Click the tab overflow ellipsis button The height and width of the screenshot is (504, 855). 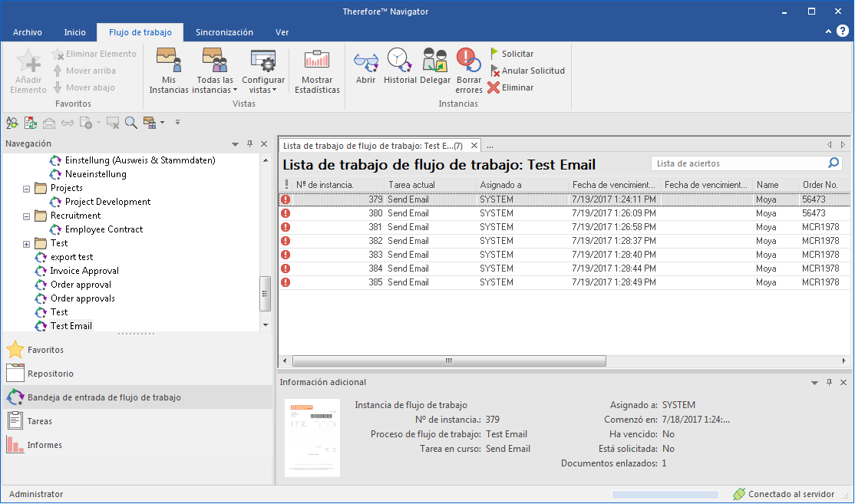490,146
